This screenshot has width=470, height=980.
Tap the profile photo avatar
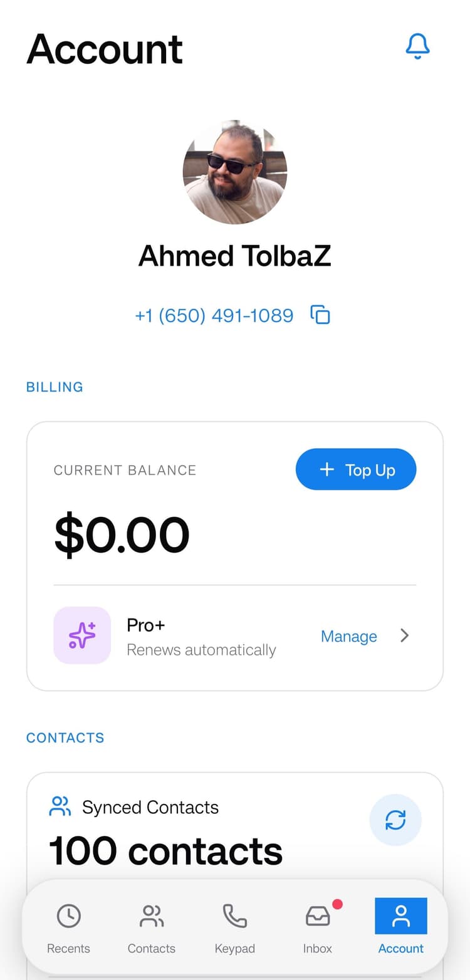235,172
